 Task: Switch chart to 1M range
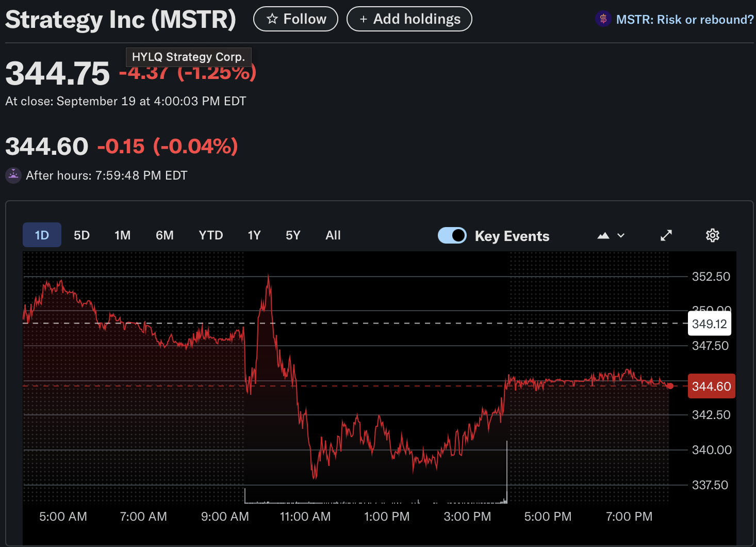(122, 235)
